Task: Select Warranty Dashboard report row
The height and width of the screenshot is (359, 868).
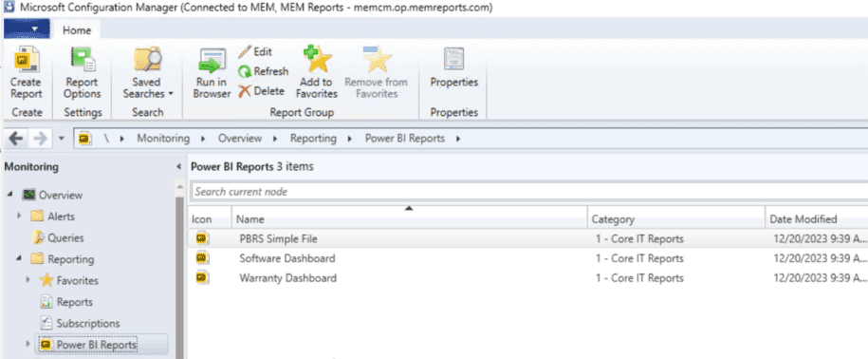Action: (528, 277)
